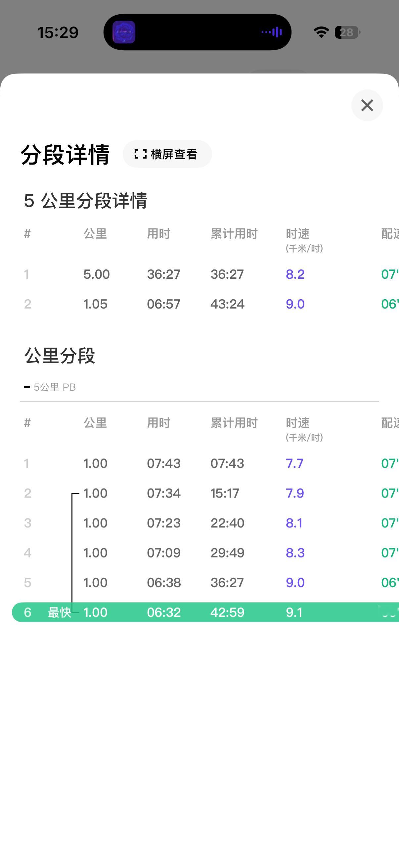Tap the 最快 fastest label on row 6
Screen dimensions: 399x868
[59, 612]
